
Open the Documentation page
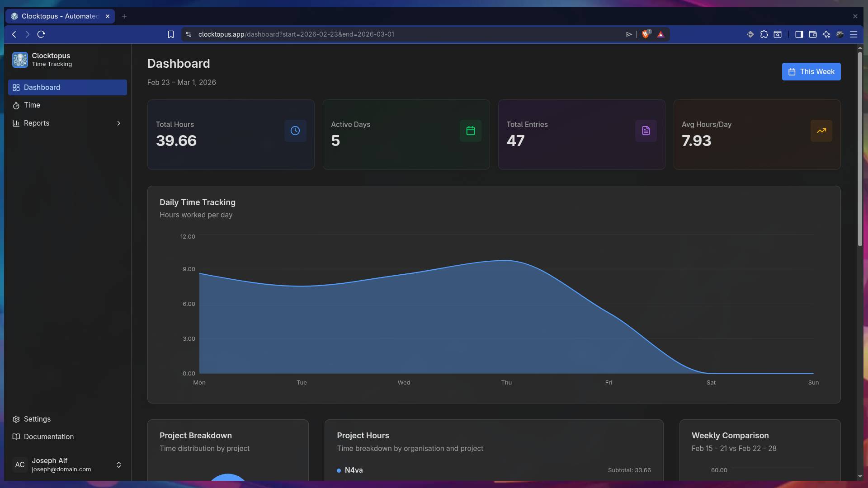[x=48, y=436]
